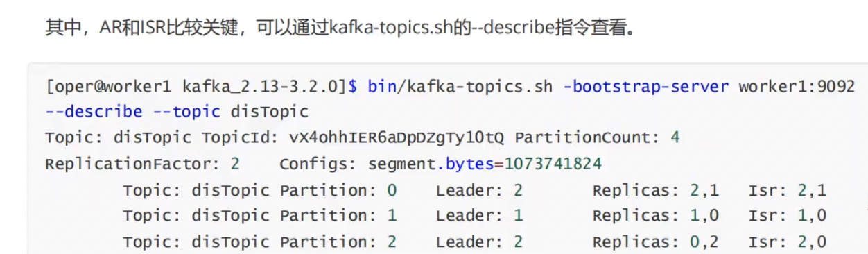Click 'Isr: 2,1' text
This screenshot has height=254, width=868.
click(788, 190)
